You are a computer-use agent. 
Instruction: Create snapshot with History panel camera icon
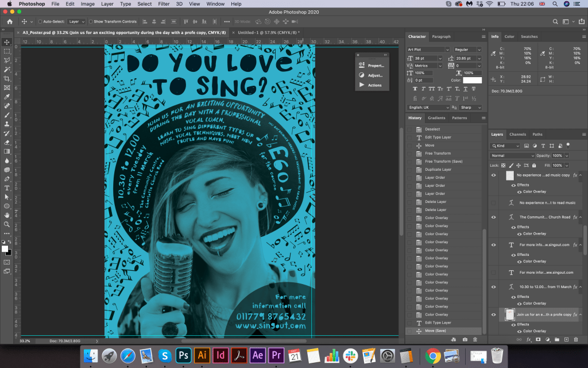coord(464,340)
